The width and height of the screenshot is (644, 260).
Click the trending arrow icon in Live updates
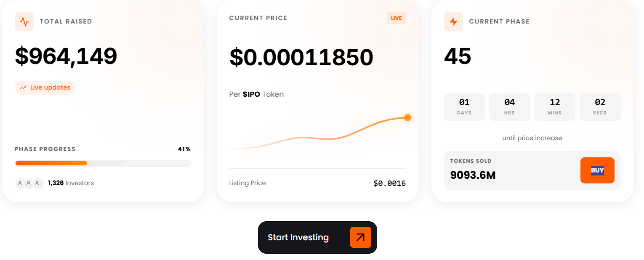point(23,88)
